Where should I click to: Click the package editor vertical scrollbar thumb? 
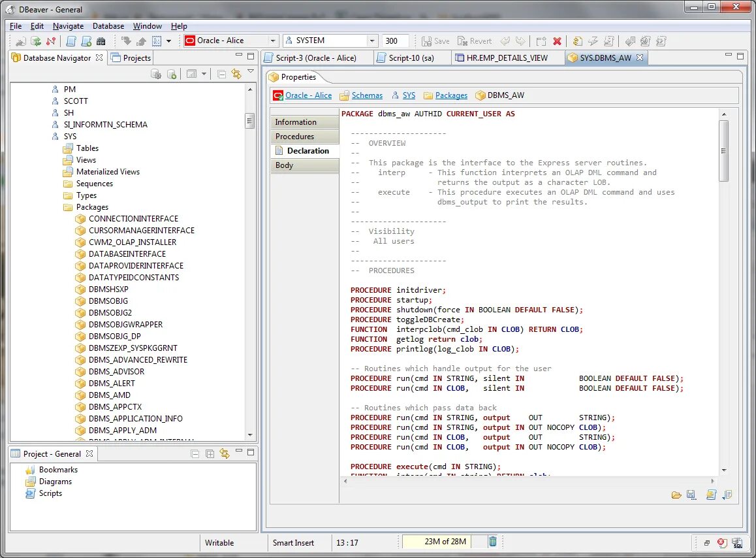point(723,151)
